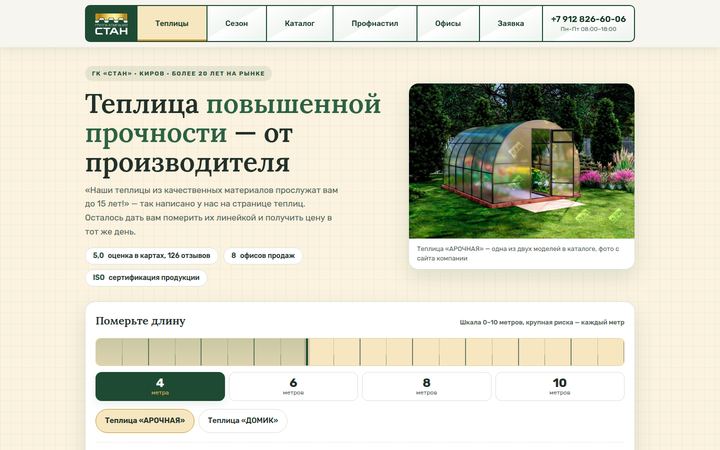Open the Профнастил nav item
Screen dimensions: 720x450
375,23
